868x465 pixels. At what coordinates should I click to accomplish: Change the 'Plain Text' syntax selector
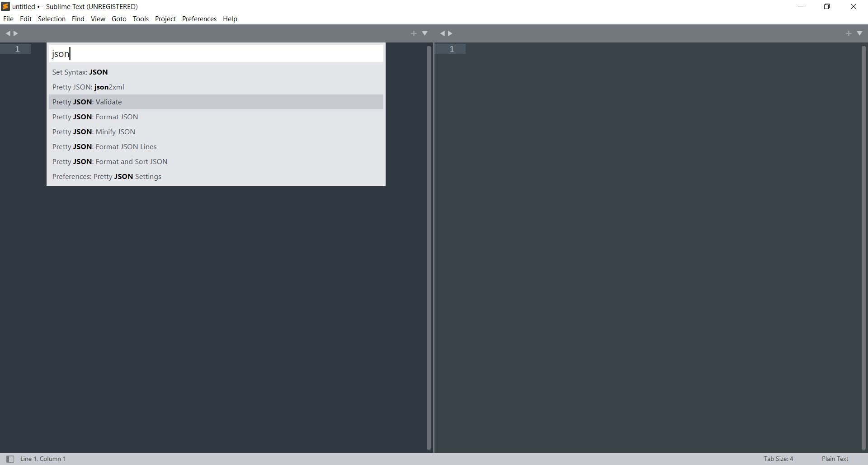point(835,459)
